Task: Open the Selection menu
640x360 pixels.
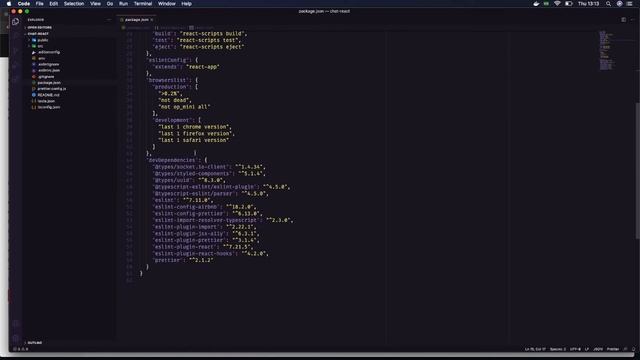Action: click(74, 4)
